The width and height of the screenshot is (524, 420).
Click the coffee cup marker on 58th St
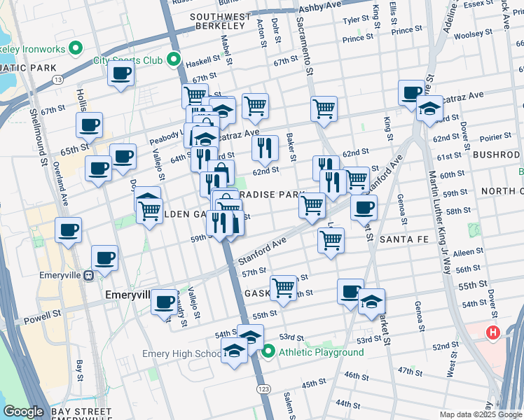tap(364, 207)
